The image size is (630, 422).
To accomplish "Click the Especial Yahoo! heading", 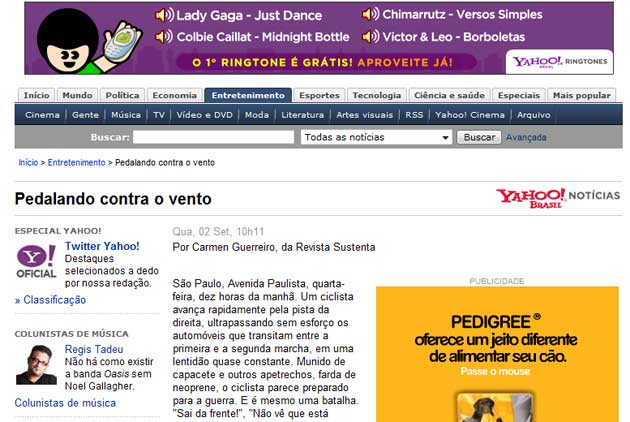I will [58, 231].
